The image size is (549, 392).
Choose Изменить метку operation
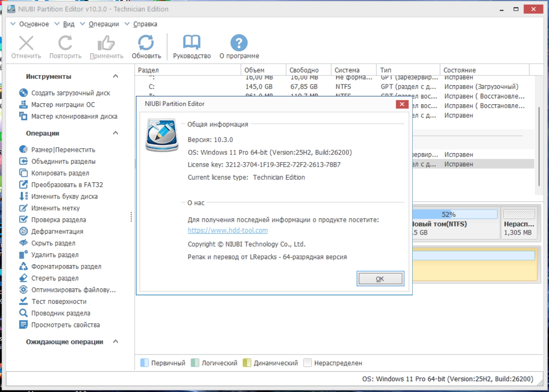pyautogui.click(x=49, y=208)
